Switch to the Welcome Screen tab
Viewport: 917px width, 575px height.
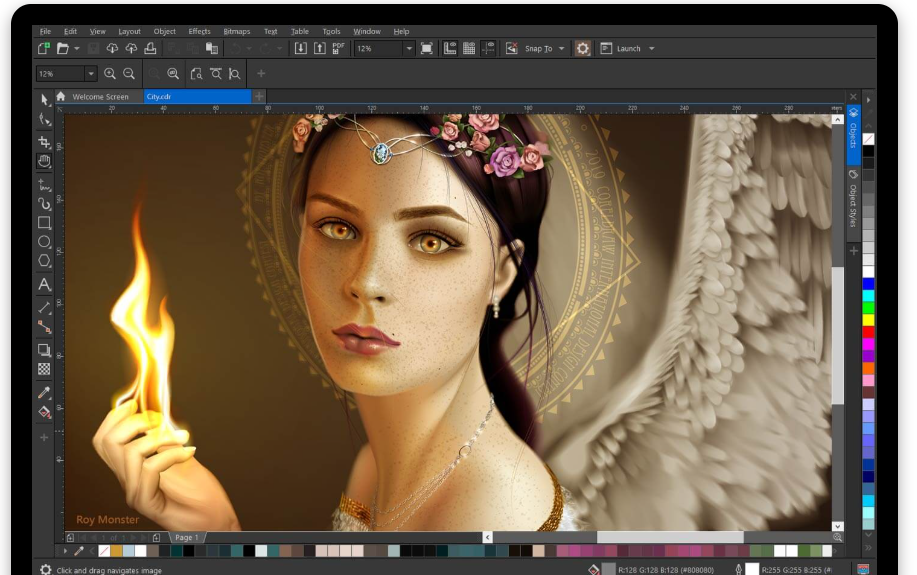tap(100, 97)
